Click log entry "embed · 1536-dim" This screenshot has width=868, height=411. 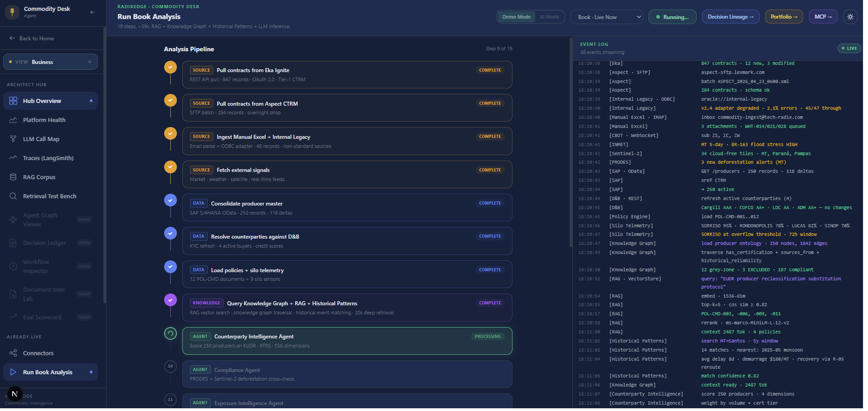point(723,296)
